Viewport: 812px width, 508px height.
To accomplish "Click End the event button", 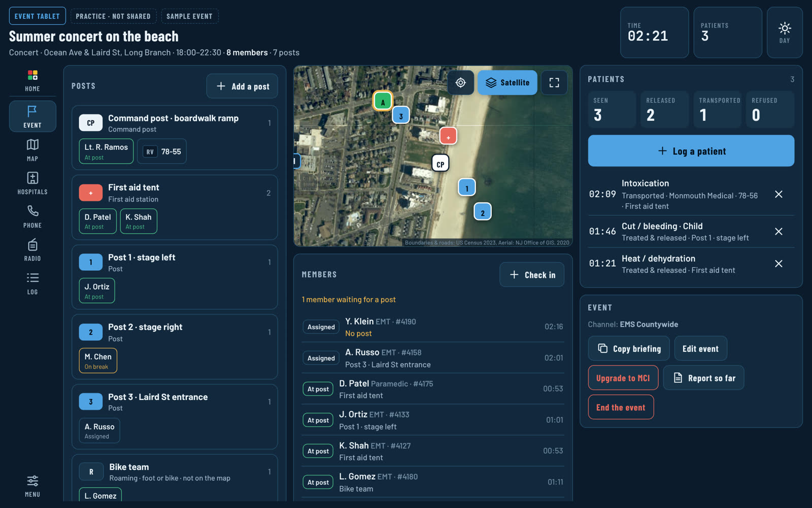I will [x=621, y=407].
